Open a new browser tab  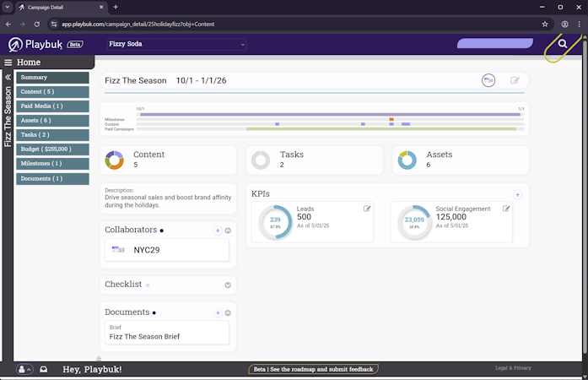[116, 7]
